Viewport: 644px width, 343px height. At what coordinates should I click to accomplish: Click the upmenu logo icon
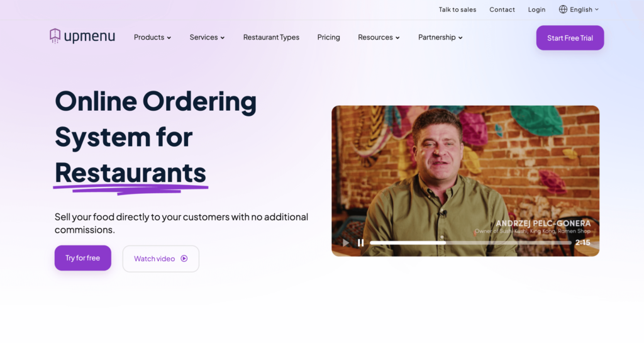click(55, 36)
